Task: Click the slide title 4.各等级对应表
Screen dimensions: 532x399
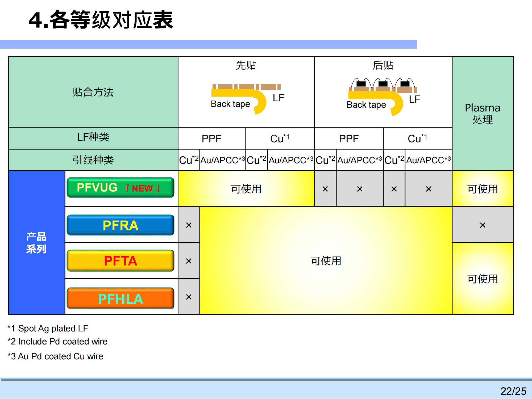Action: (101, 20)
